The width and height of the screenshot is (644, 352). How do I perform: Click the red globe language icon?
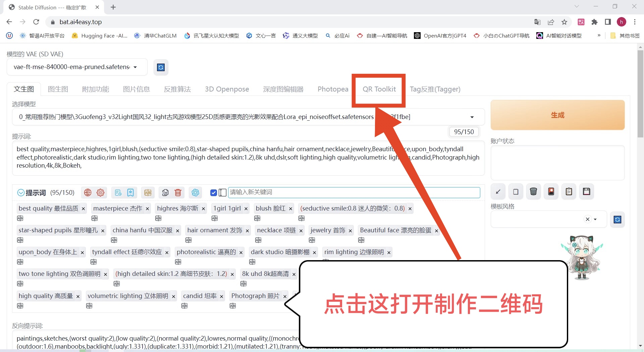point(88,192)
